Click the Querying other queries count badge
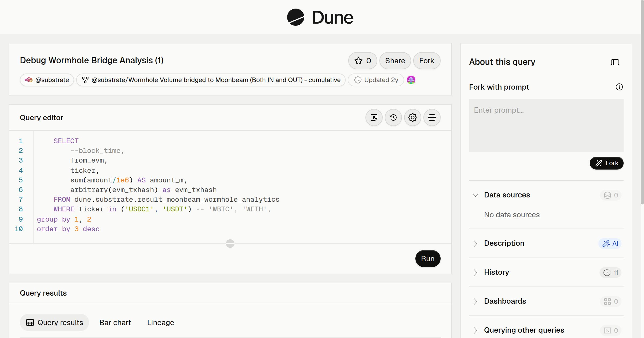This screenshot has width=644, height=338. click(x=611, y=330)
